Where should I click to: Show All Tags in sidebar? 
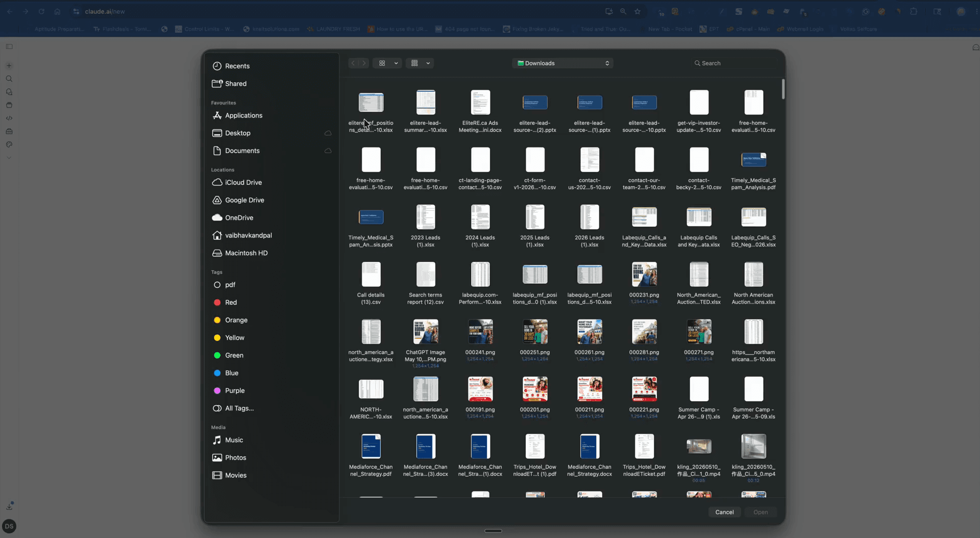click(233, 408)
